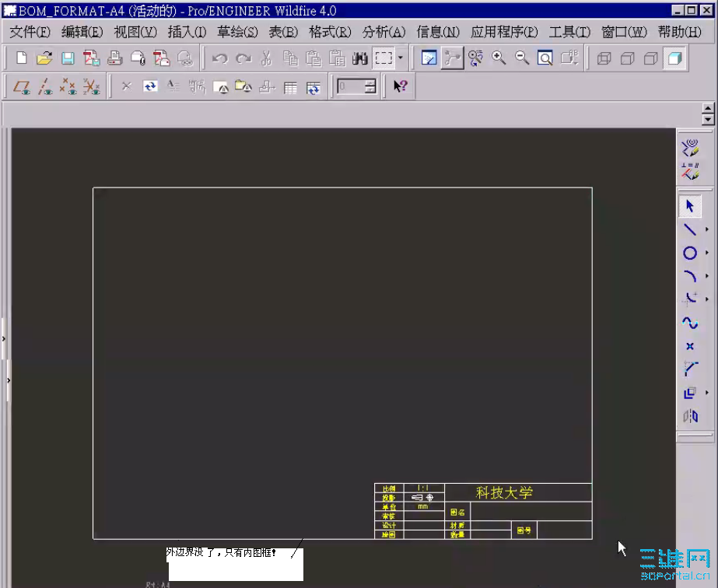
Task: Open the 草绘(S) menu
Action: coord(237,32)
